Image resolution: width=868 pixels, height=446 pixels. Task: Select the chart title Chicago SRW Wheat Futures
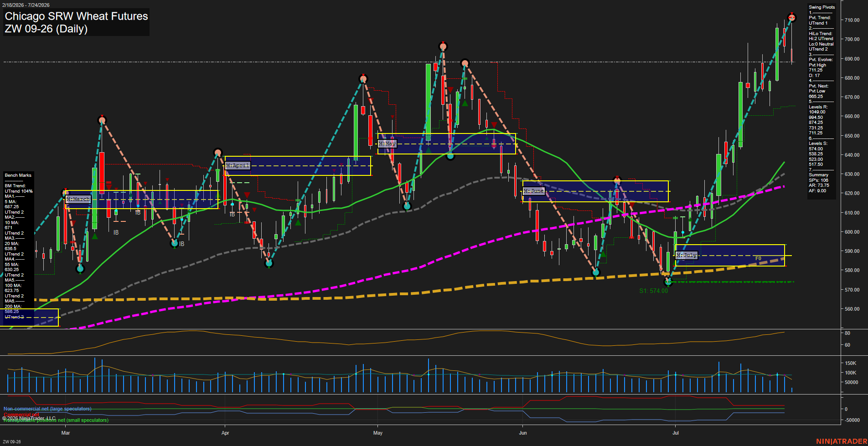click(76, 16)
